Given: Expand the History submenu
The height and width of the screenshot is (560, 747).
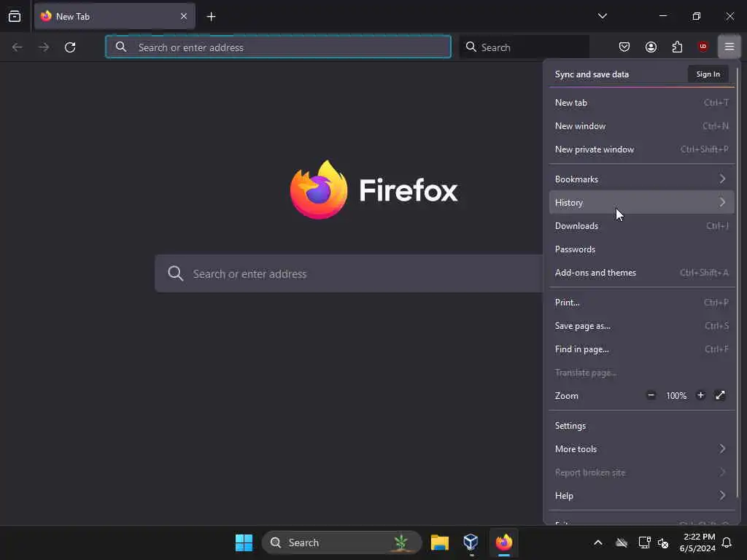Looking at the screenshot, I should [642, 203].
